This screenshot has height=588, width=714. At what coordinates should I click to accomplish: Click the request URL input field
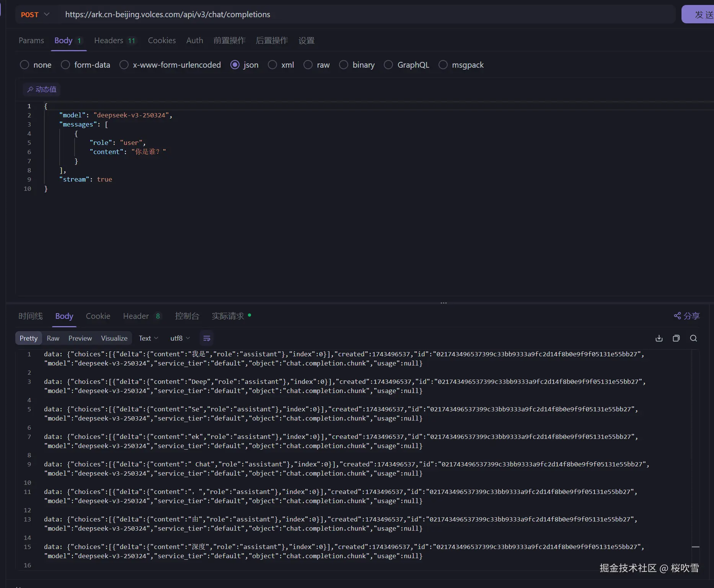pyautogui.click(x=367, y=15)
